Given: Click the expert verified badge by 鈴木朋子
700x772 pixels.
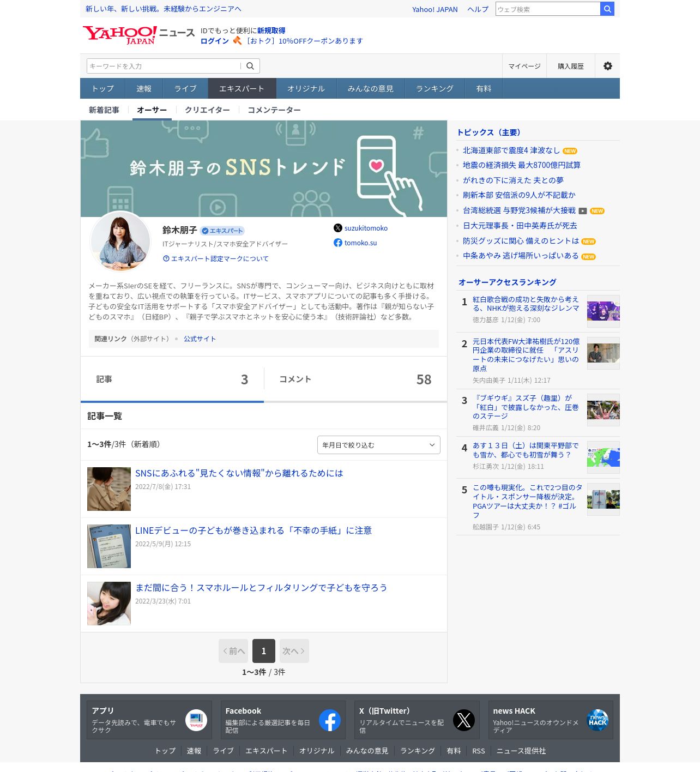Looking at the screenshot, I should 222,231.
